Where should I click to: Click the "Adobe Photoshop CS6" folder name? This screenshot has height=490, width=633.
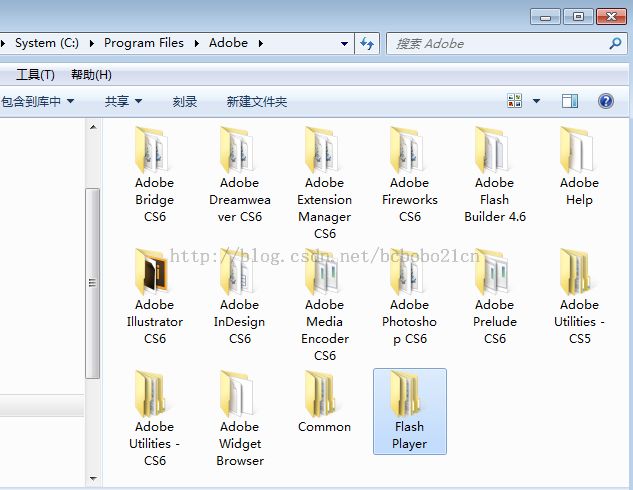[409, 322]
